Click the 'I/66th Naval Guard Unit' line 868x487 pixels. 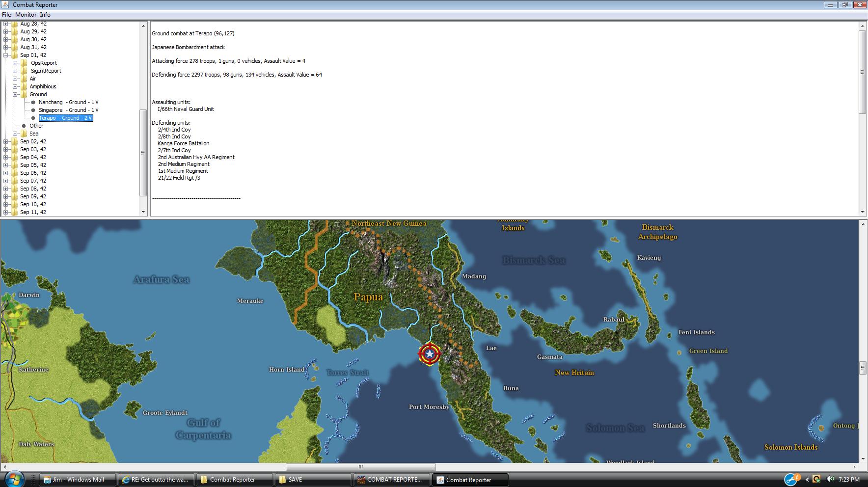[186, 109]
